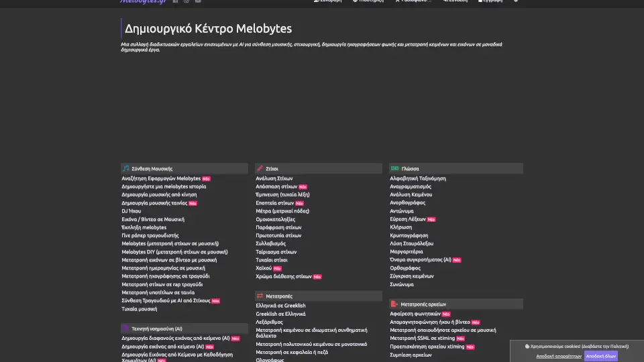Open Μετατροπή ημερομηνίας σε μουσική
The image size is (644, 362).
[x=163, y=268]
